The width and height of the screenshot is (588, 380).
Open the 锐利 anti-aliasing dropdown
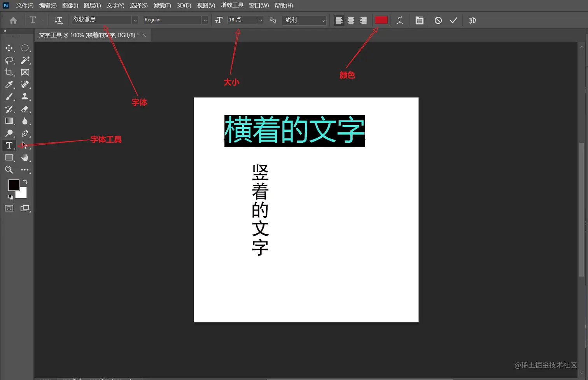[323, 20]
